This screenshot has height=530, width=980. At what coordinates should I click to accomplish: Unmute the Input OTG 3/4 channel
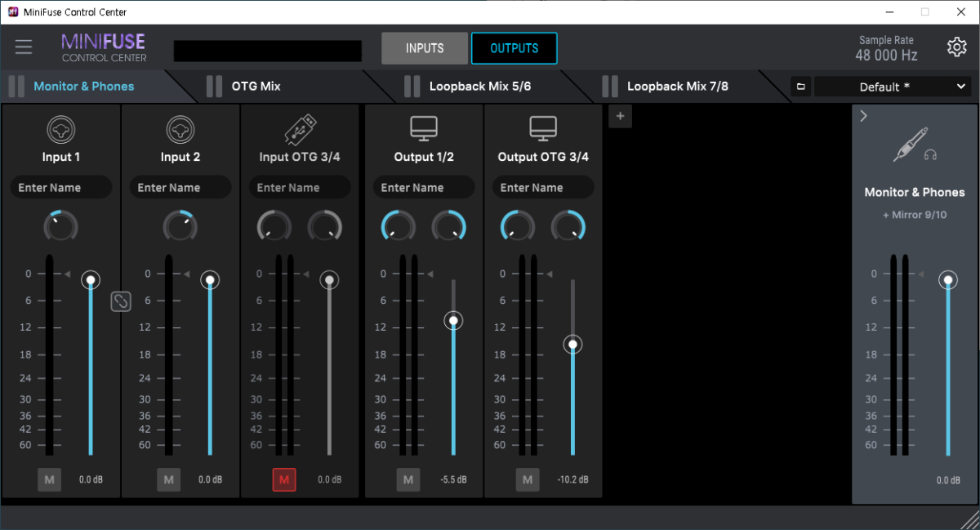pos(283,479)
